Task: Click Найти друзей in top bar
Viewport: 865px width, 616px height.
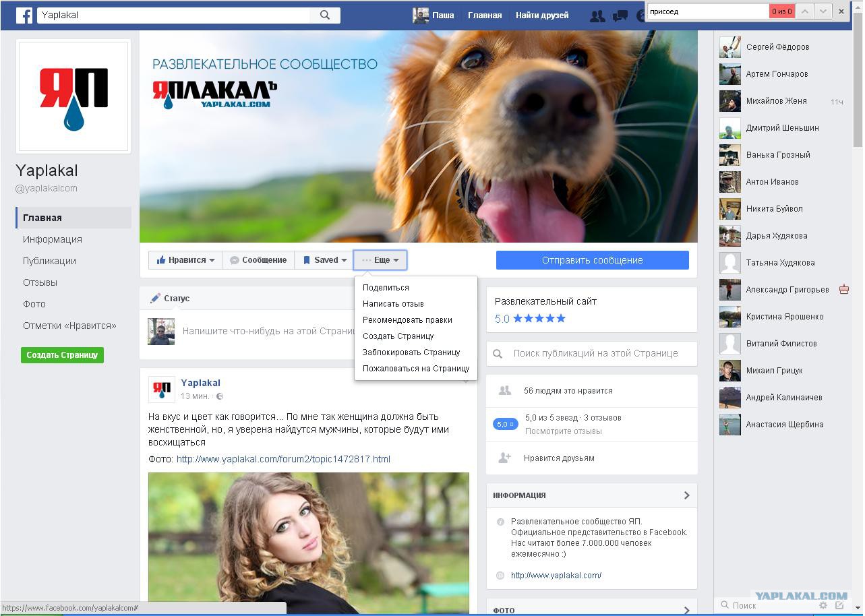Action: click(x=542, y=15)
